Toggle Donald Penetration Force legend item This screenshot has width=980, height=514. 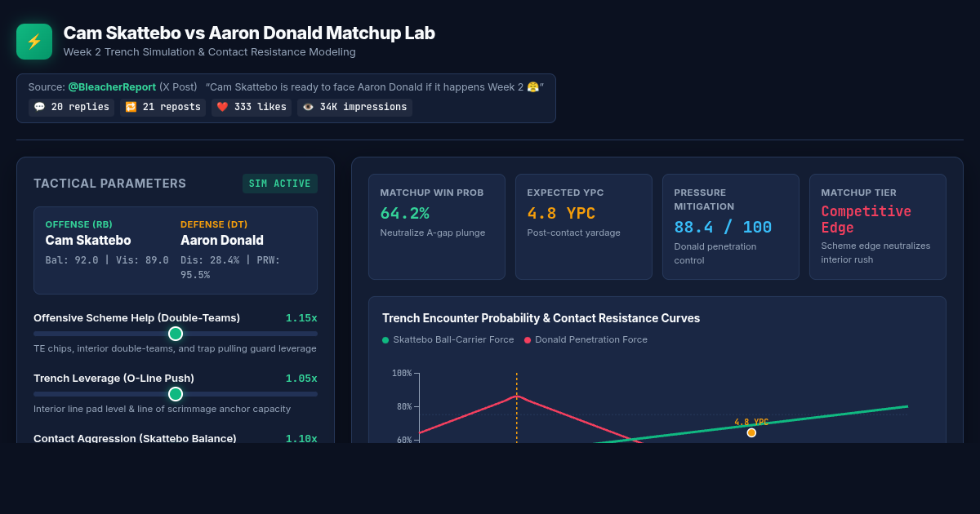(586, 339)
